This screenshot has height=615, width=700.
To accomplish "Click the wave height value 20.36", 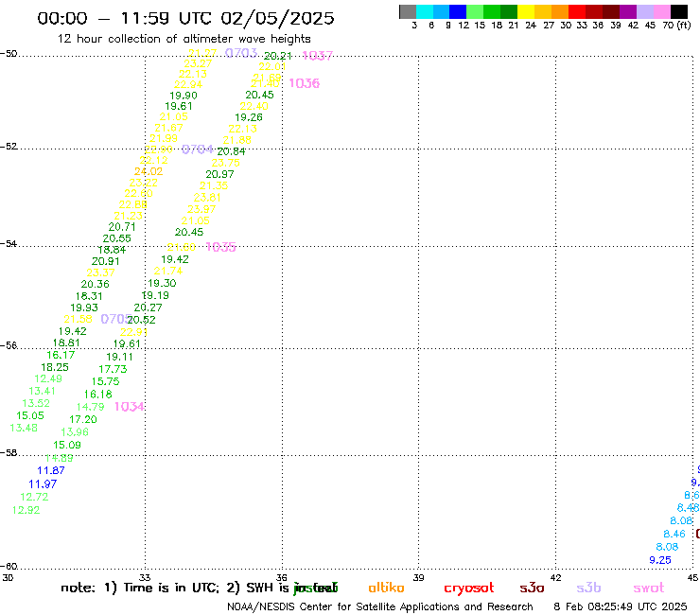I will pyautogui.click(x=96, y=284).
